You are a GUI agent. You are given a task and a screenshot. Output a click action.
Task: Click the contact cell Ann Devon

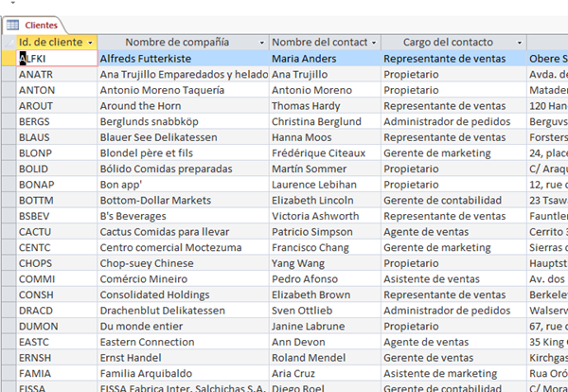325,342
